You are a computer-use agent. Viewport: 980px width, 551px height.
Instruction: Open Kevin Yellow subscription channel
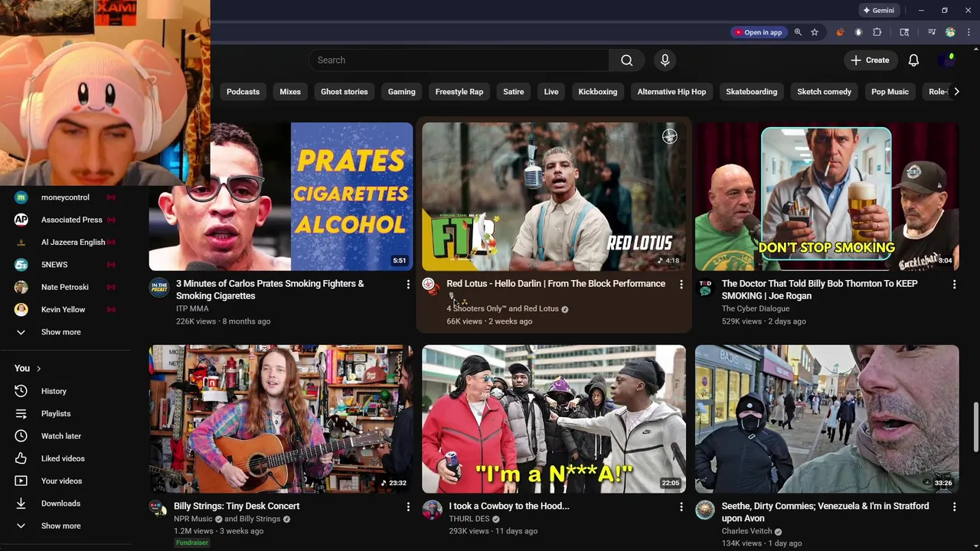pyautogui.click(x=65, y=309)
